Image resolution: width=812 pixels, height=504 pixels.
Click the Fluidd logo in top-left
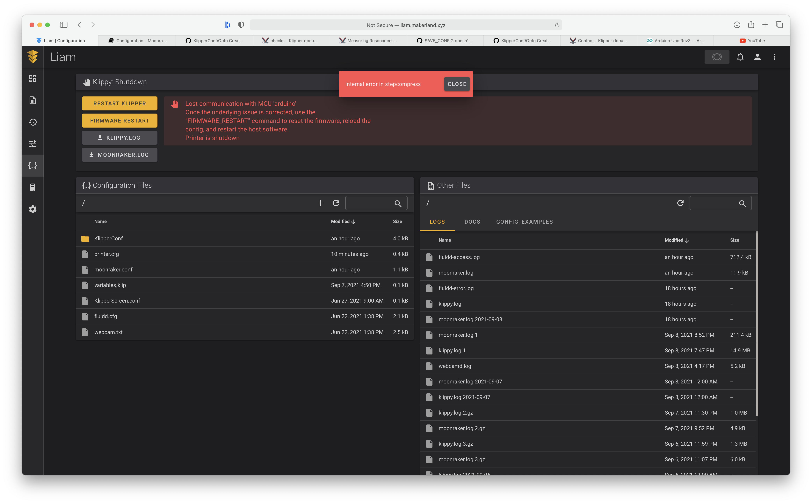click(x=33, y=57)
